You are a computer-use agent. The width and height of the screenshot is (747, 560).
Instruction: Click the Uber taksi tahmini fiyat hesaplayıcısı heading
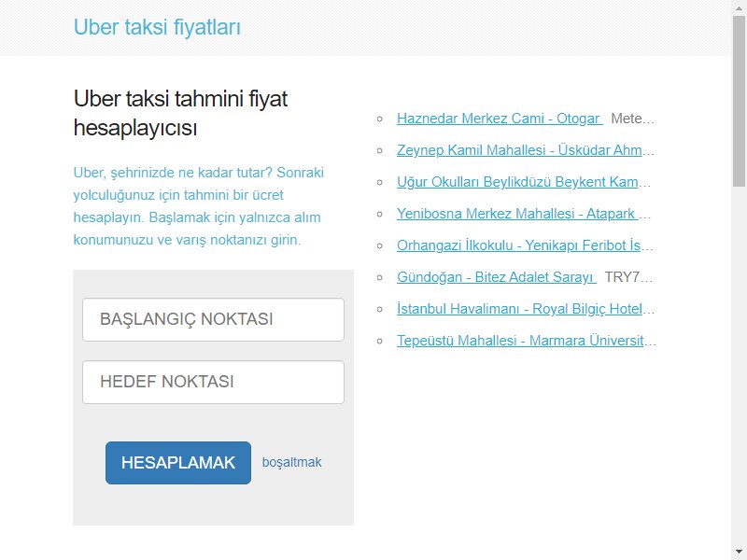tap(180, 113)
